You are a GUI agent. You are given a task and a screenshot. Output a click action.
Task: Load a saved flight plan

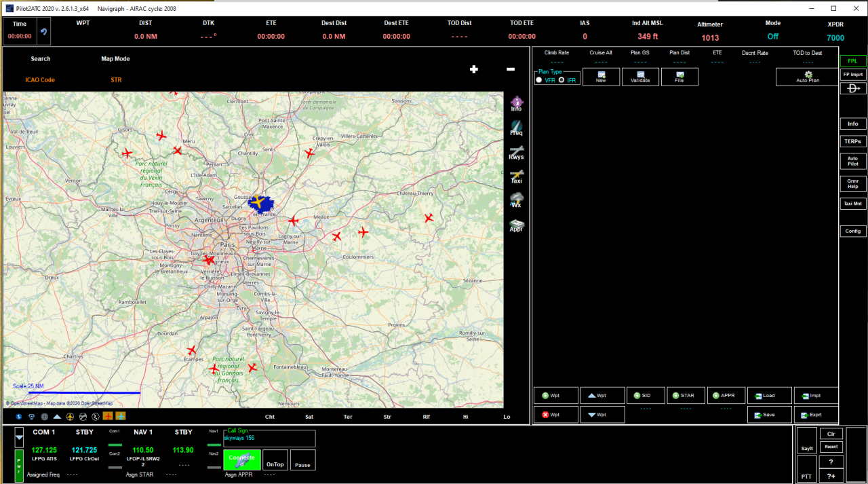pyautogui.click(x=770, y=395)
